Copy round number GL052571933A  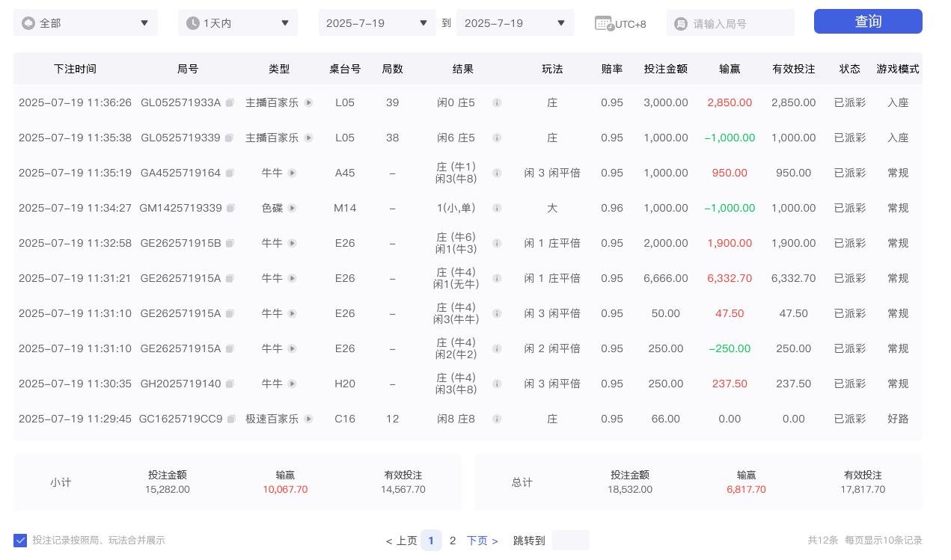230,103
